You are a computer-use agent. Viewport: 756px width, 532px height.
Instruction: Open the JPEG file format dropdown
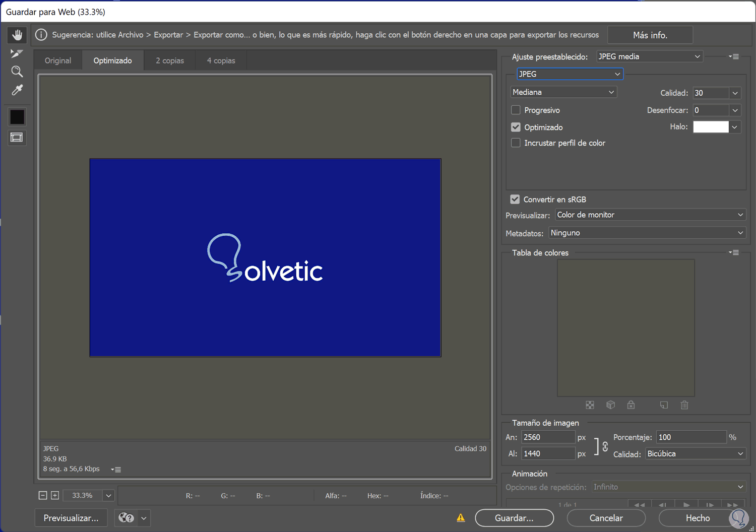click(x=570, y=74)
